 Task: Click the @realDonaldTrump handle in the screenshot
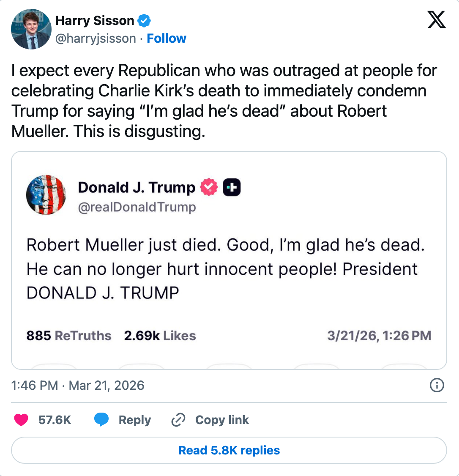(x=137, y=207)
